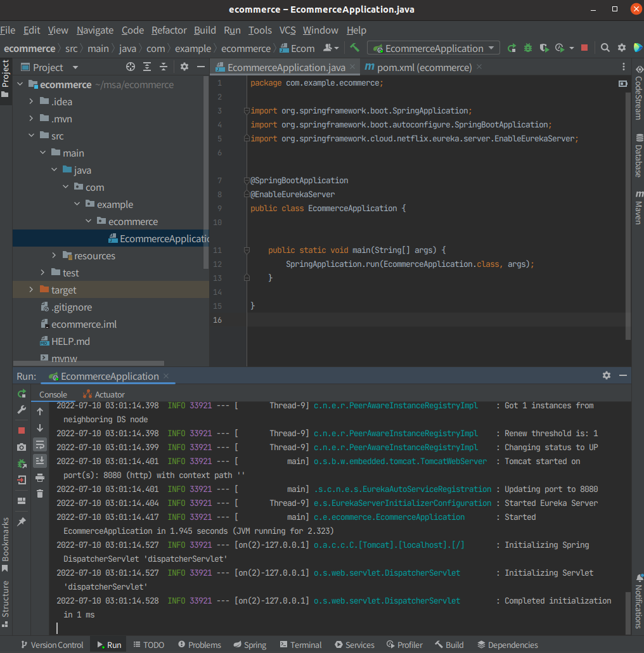Image resolution: width=644 pixels, height=653 pixels.
Task: Click Select Opened File target icon
Action: (x=131, y=67)
